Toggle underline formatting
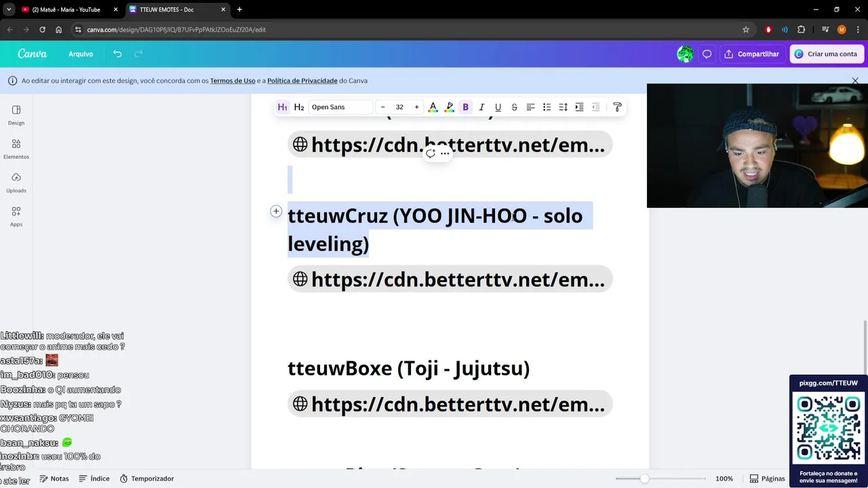Viewport: 868px width, 488px height. (x=498, y=107)
